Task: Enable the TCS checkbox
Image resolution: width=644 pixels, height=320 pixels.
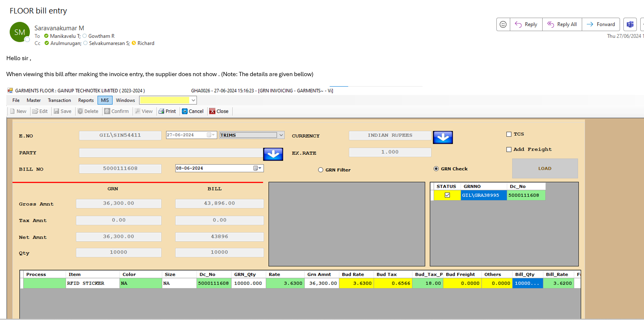Action: click(x=509, y=134)
